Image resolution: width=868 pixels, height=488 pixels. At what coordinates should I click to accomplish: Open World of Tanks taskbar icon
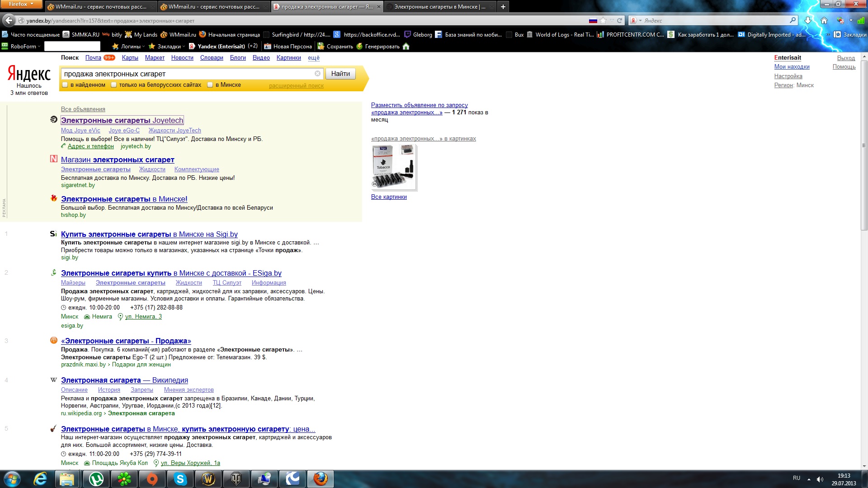(236, 479)
